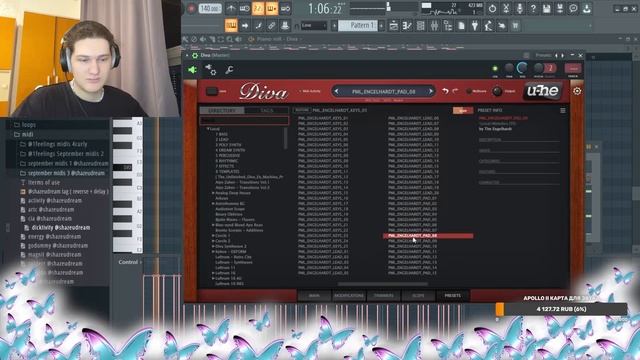This screenshot has width=640, height=360.
Task: Switch to the MODIFICATIONS tab
Action: 349,296
